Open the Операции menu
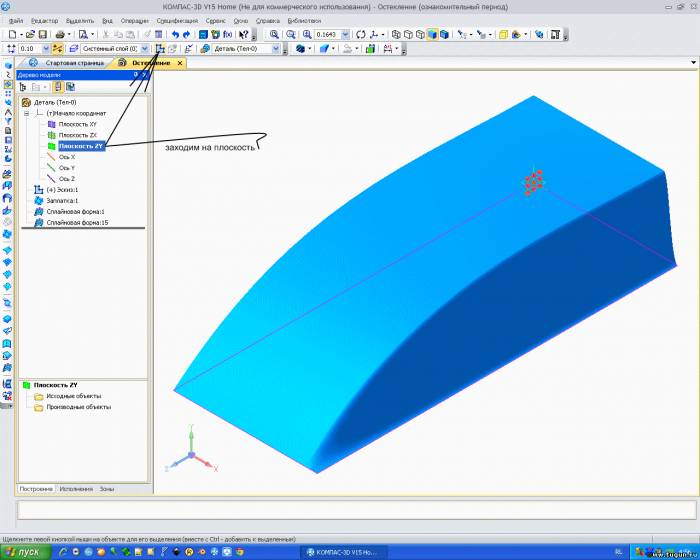 coord(134,21)
